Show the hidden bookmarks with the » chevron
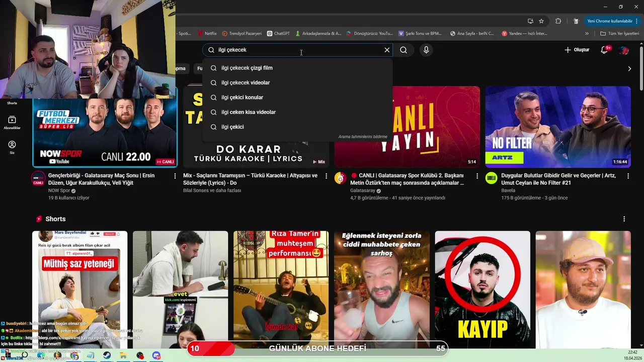Screen dimensions: 644x362 coord(587,34)
